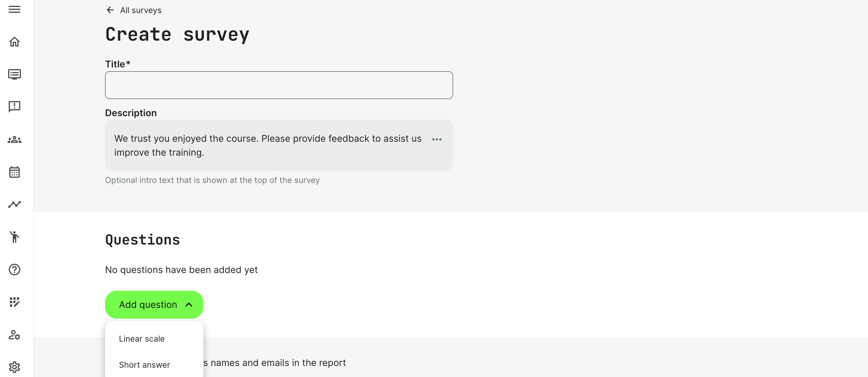Select Linear scale question type
This screenshot has height=377, width=868.
(142, 339)
